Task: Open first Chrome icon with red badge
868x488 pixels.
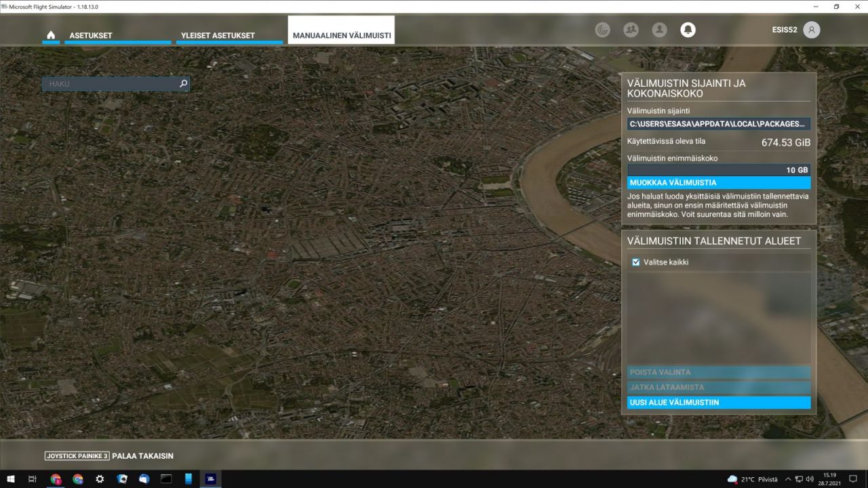Action: click(56, 479)
